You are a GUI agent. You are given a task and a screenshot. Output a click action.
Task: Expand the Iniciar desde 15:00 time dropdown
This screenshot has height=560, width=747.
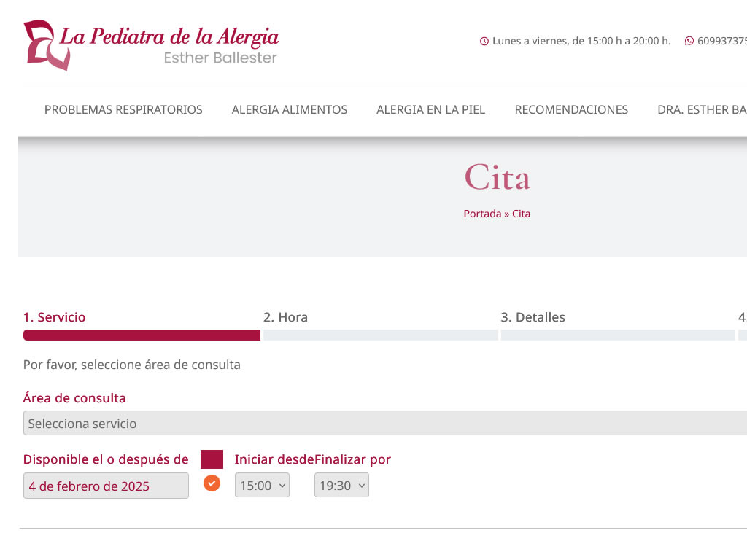(262, 486)
